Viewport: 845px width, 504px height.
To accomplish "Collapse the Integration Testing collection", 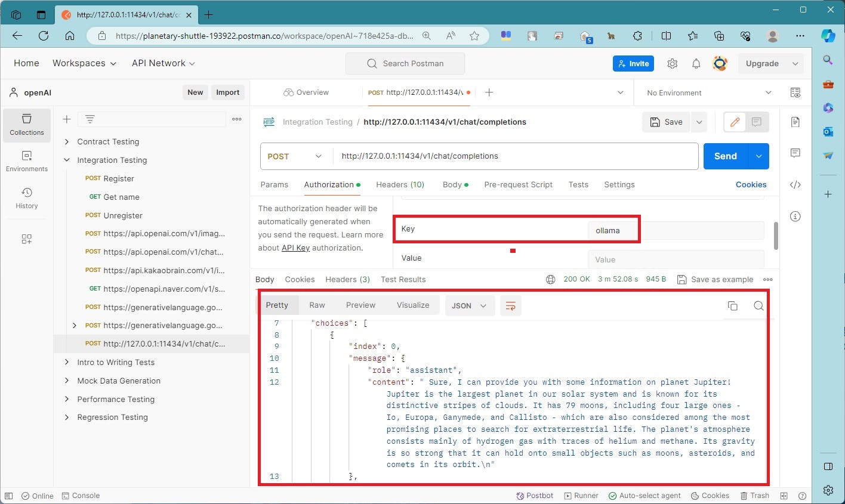I will (x=67, y=160).
